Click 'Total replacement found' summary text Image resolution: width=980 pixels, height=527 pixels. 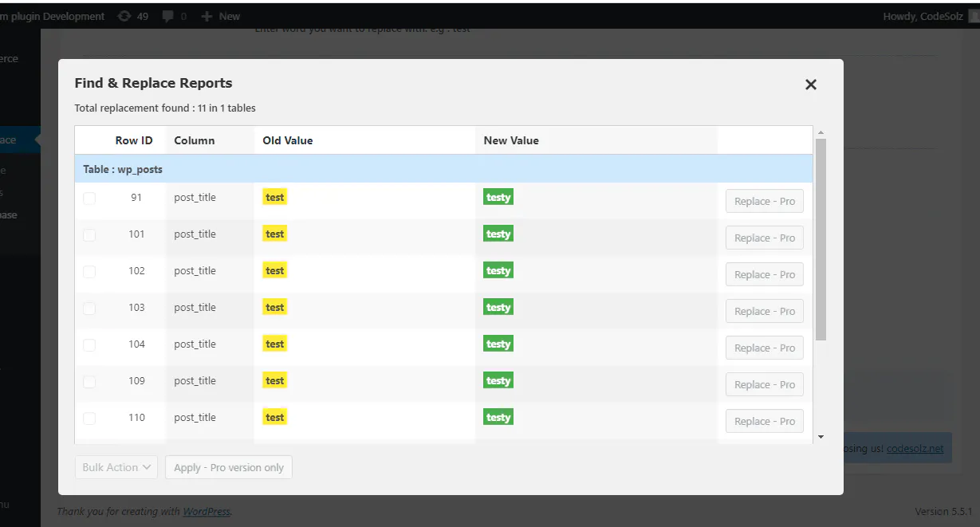[x=165, y=108]
